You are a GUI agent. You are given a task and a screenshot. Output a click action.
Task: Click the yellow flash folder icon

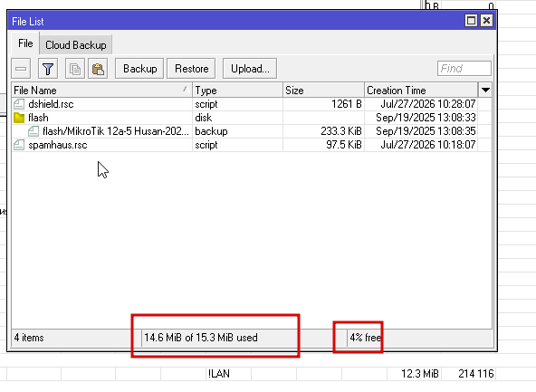click(x=19, y=118)
